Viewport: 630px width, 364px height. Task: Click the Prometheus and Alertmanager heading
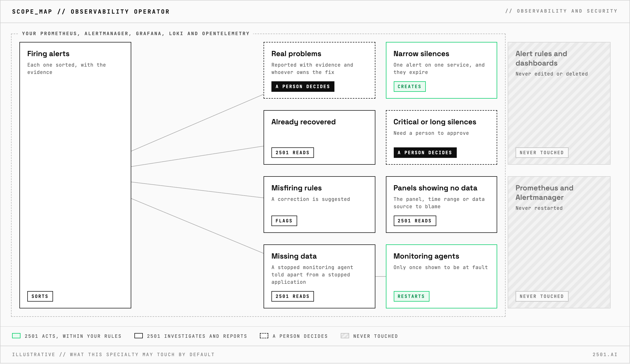(x=544, y=193)
